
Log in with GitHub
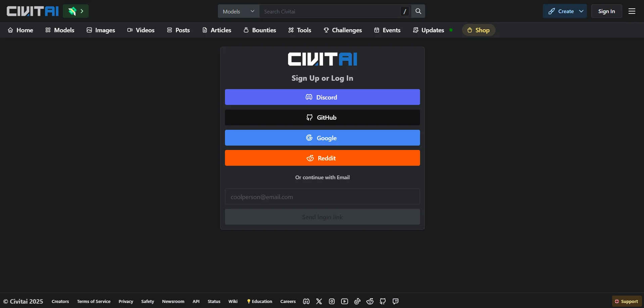[322, 117]
